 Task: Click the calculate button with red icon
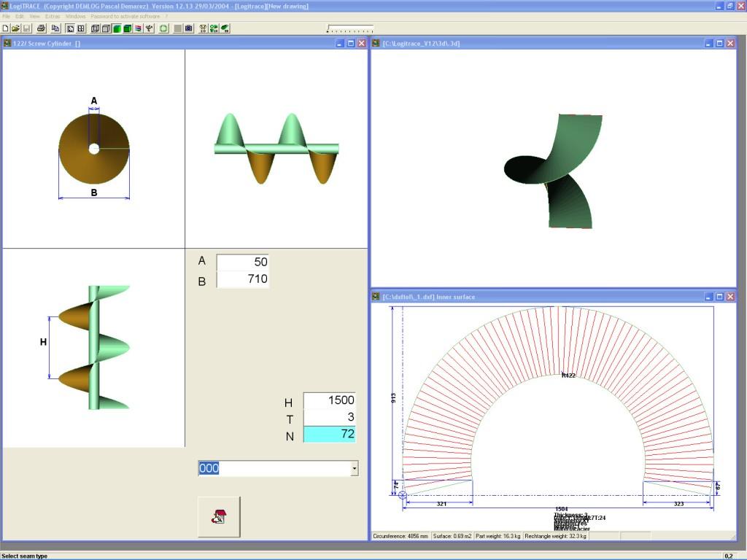pyautogui.click(x=219, y=517)
